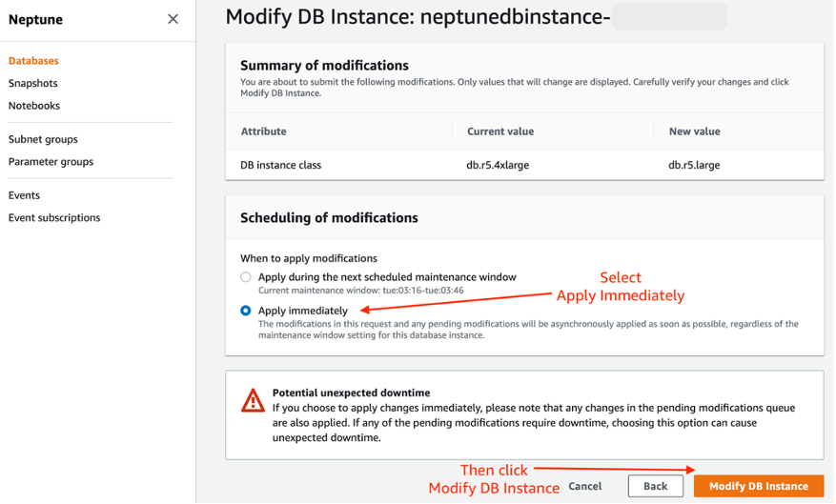Go to Snapshots section
836x504 pixels.
[33, 84]
